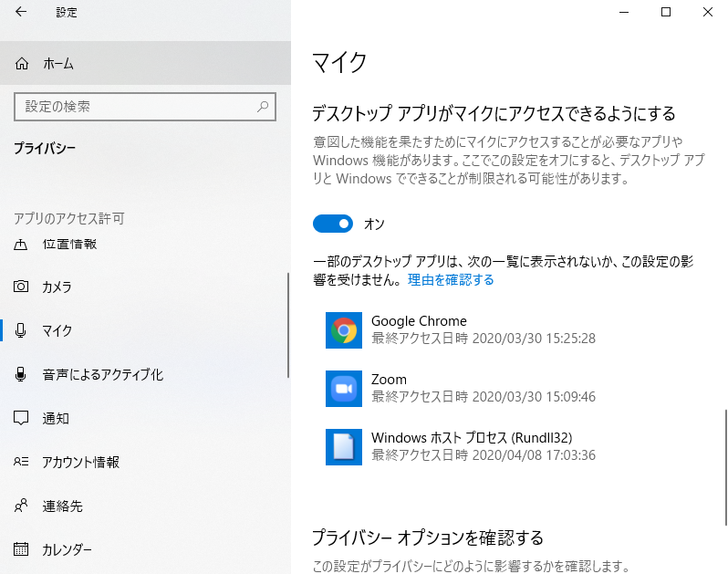
Task: Click Zoom's last access time 15:09:46
Action: click(484, 397)
